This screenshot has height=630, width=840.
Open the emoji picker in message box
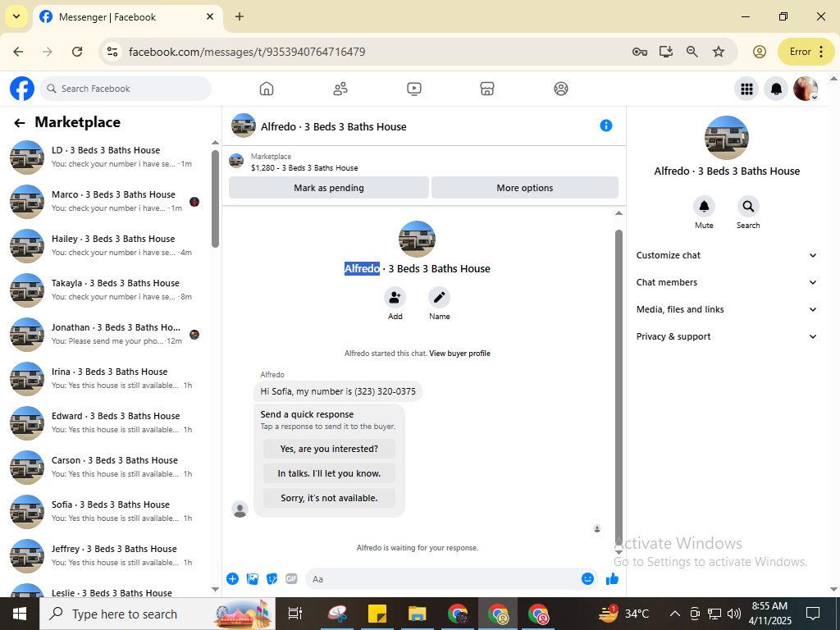coord(587,578)
